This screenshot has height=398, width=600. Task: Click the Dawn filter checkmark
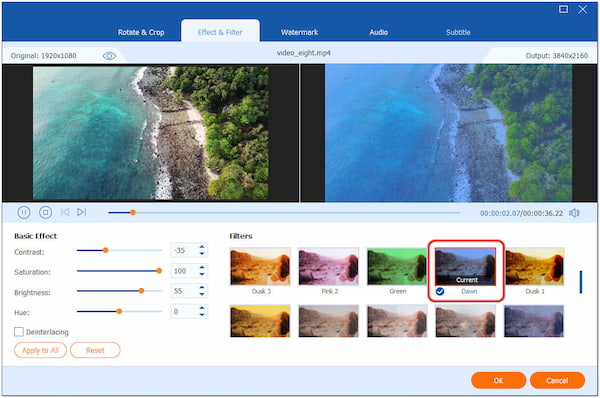click(x=440, y=292)
